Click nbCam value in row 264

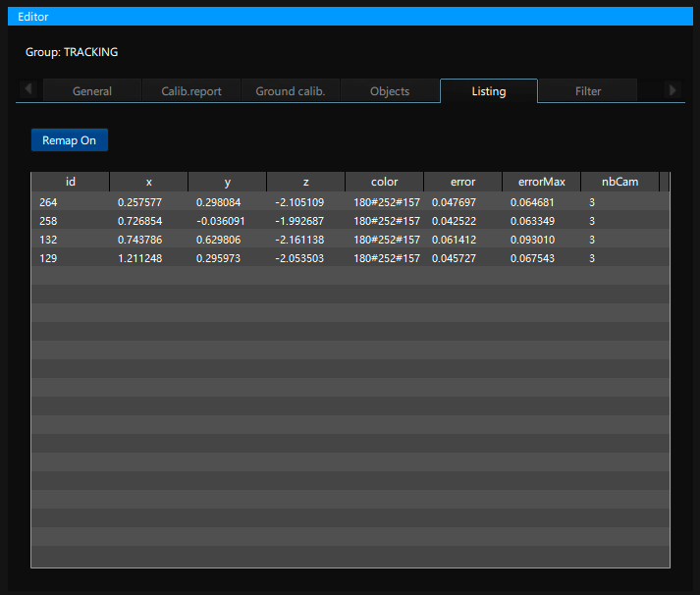[x=592, y=202]
